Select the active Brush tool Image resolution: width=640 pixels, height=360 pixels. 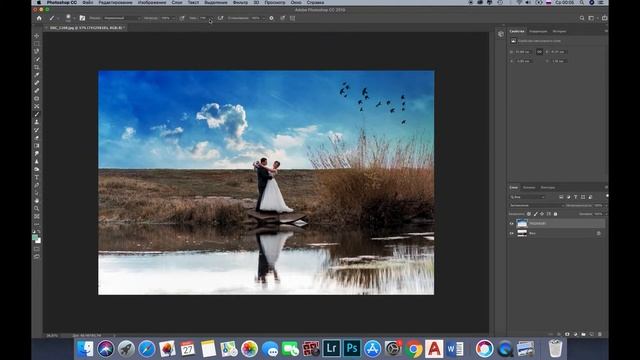point(37,114)
